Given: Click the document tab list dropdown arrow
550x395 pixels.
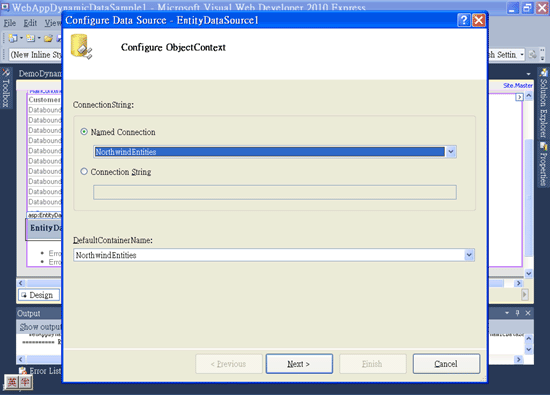Looking at the screenshot, I should (528, 74).
